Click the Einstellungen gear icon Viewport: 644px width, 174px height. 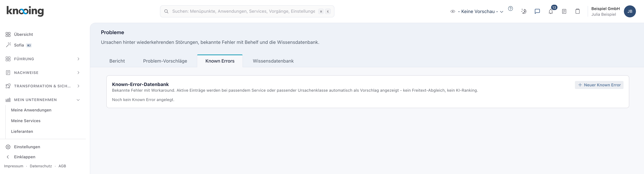point(8,147)
